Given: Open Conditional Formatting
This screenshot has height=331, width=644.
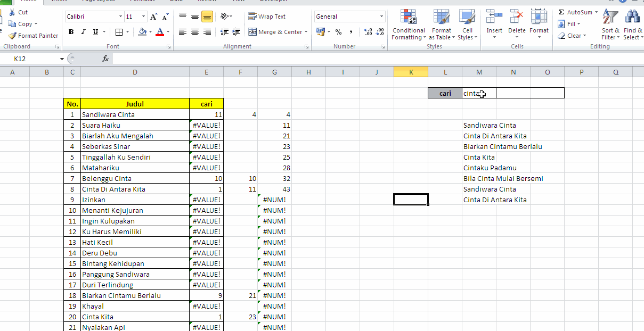Looking at the screenshot, I should (x=408, y=25).
